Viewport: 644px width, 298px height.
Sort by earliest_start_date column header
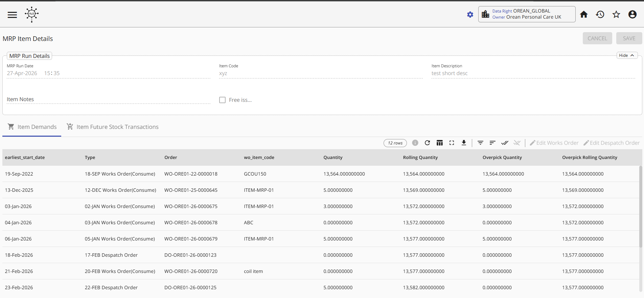(x=25, y=157)
